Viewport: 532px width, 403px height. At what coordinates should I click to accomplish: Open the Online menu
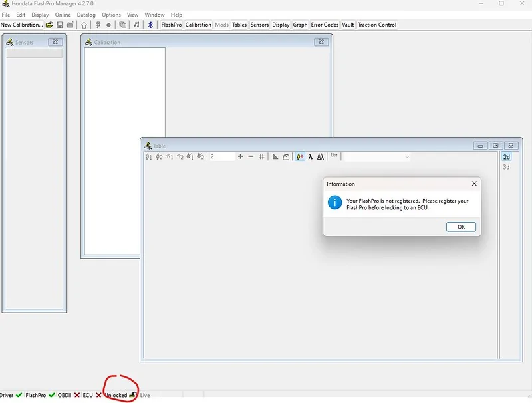pos(63,15)
